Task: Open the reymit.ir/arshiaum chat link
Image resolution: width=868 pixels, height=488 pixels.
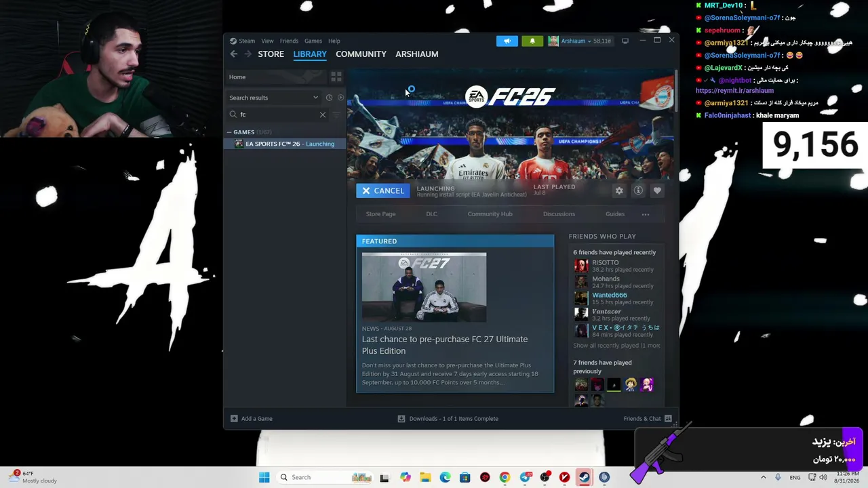Action: [x=734, y=91]
